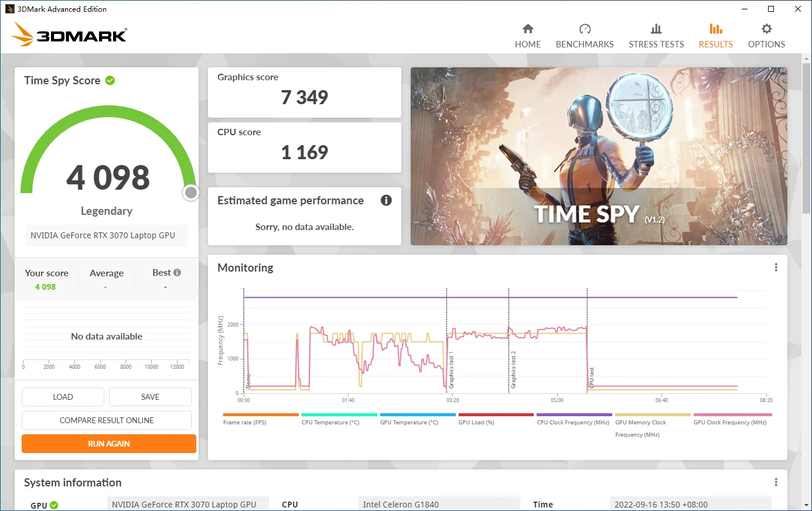
Task: Open the System information three-dot menu
Action: pyautogui.click(x=776, y=482)
